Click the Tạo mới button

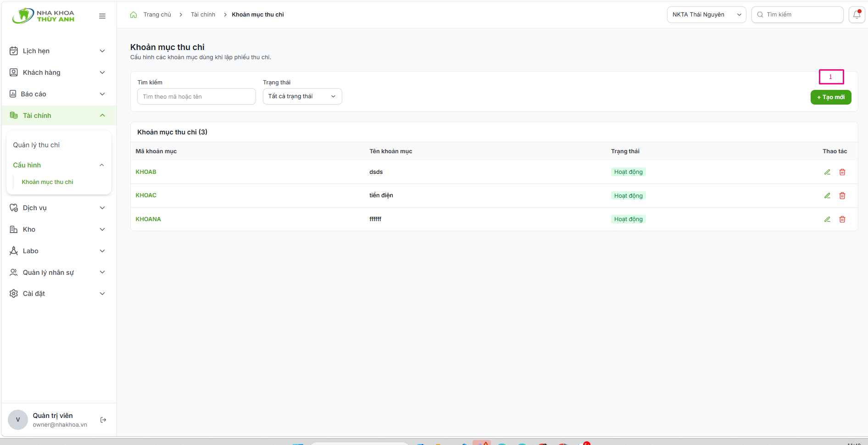coord(831,97)
